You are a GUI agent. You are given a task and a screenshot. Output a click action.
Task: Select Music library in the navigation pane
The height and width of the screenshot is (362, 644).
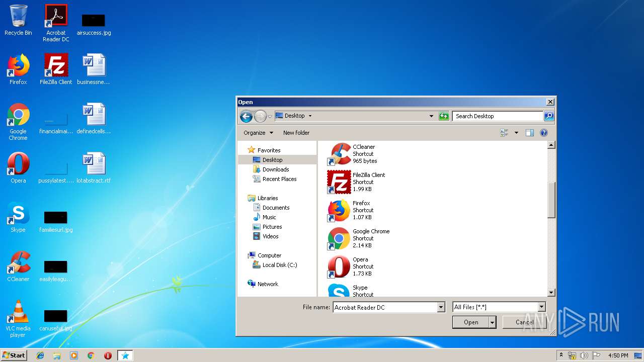pos(265,217)
